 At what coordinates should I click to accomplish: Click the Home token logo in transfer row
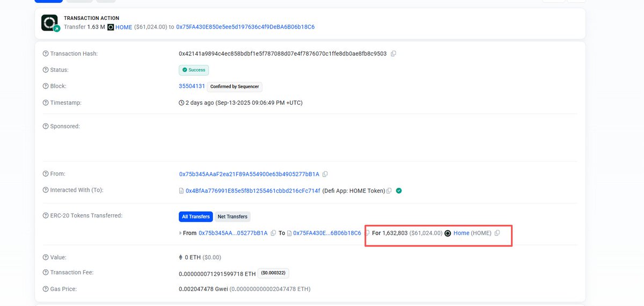(x=448, y=233)
